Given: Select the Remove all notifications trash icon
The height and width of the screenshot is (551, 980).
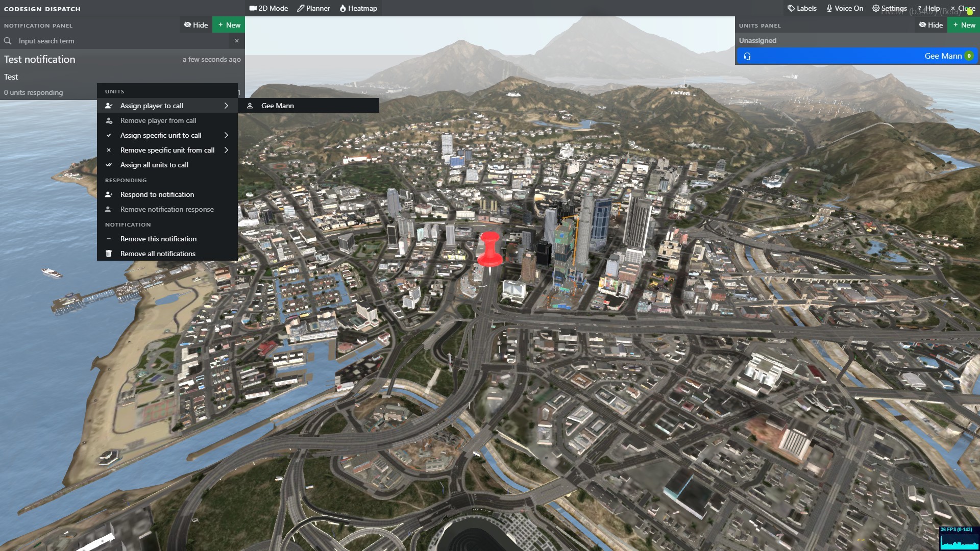Looking at the screenshot, I should click(x=109, y=254).
